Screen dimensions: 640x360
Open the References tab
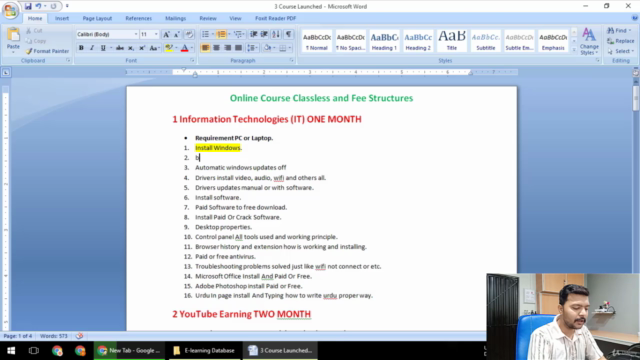(x=138, y=18)
